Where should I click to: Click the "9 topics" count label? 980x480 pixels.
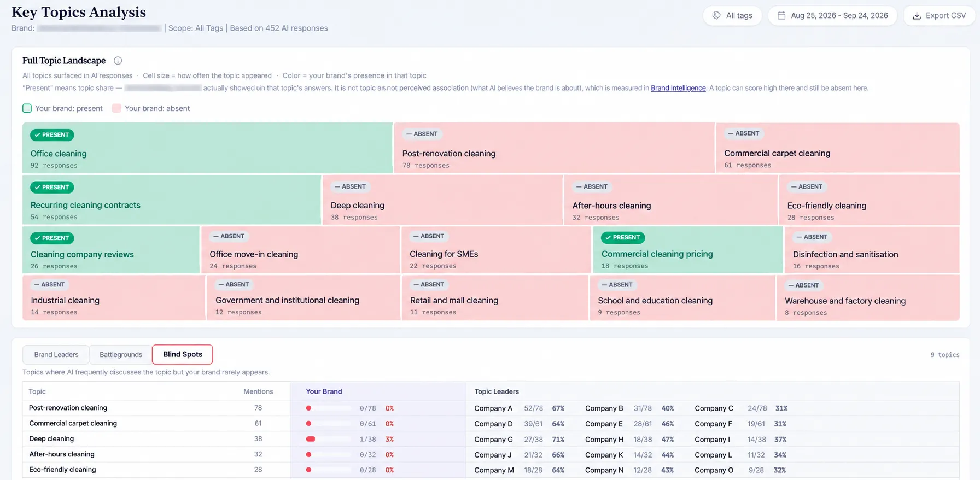(945, 355)
